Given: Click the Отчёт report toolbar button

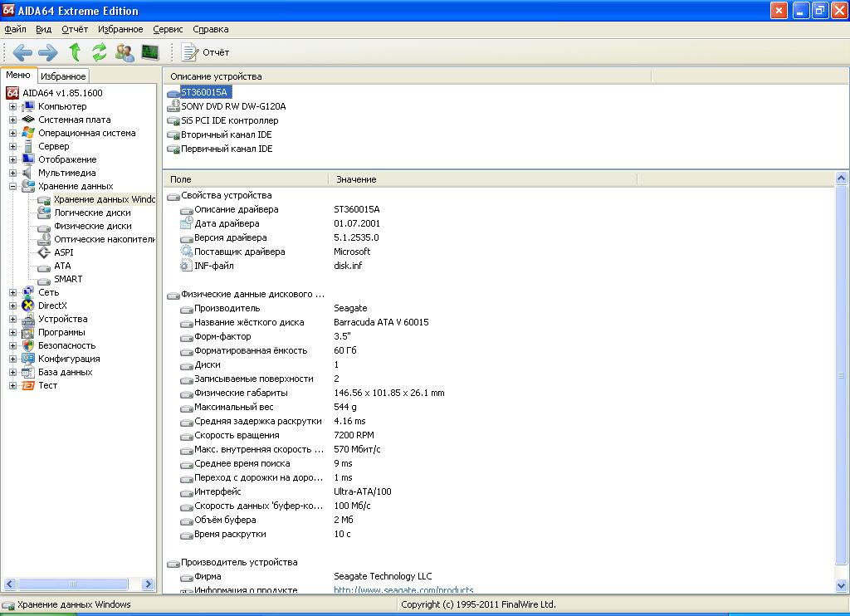Looking at the screenshot, I should coord(205,52).
